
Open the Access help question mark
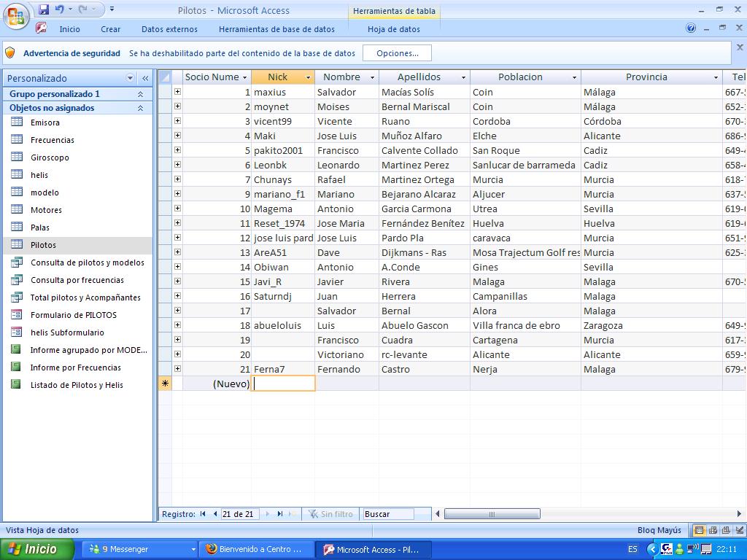coord(691,28)
